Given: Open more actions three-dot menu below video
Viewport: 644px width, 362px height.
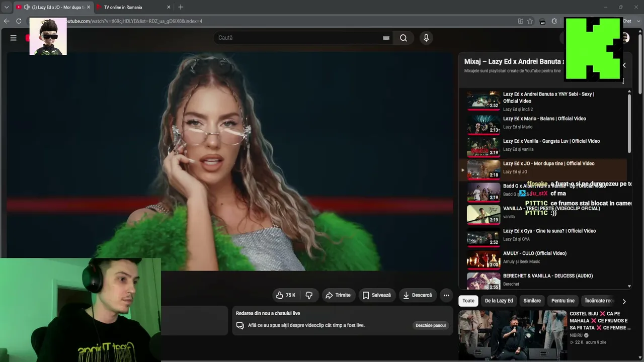Looking at the screenshot, I should tap(446, 295).
